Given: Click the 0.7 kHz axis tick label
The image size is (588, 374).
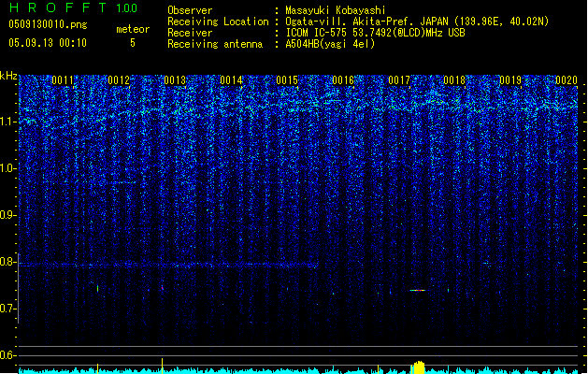Looking at the screenshot, I should click(7, 309).
